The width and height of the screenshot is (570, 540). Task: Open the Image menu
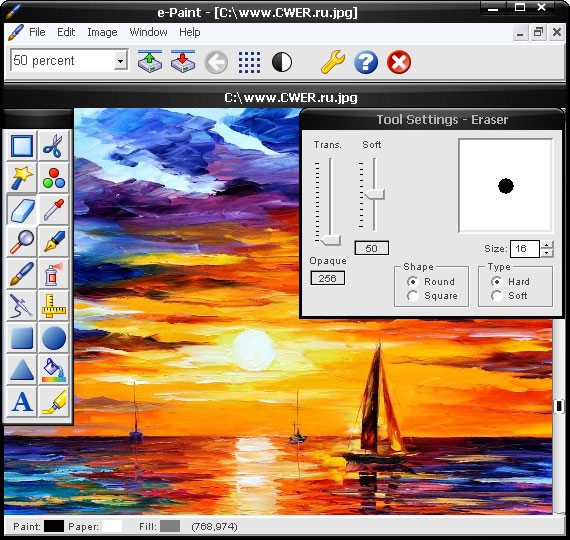click(x=102, y=32)
